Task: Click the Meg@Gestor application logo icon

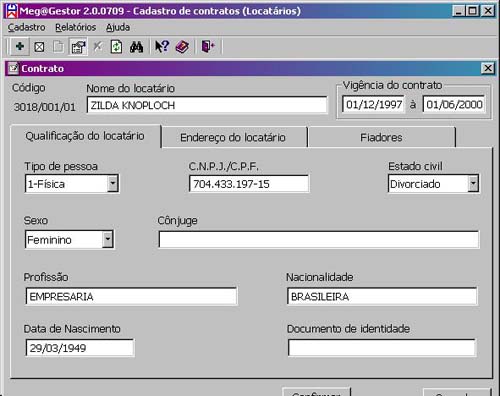Action: coord(12,11)
